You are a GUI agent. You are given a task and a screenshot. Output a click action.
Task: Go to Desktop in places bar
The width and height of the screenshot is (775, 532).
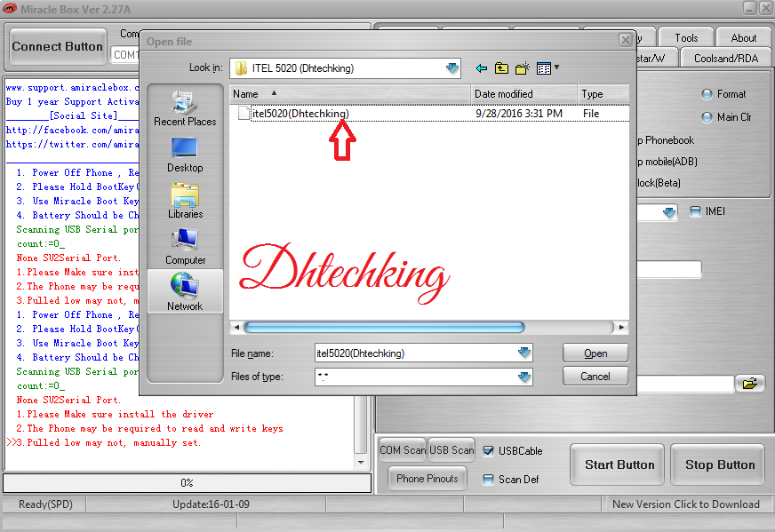[185, 155]
